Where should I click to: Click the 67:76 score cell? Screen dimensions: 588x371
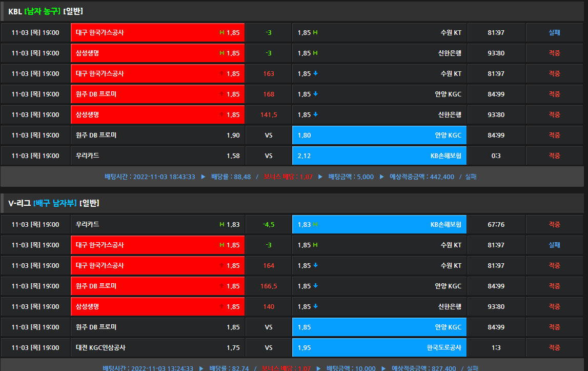496,225
